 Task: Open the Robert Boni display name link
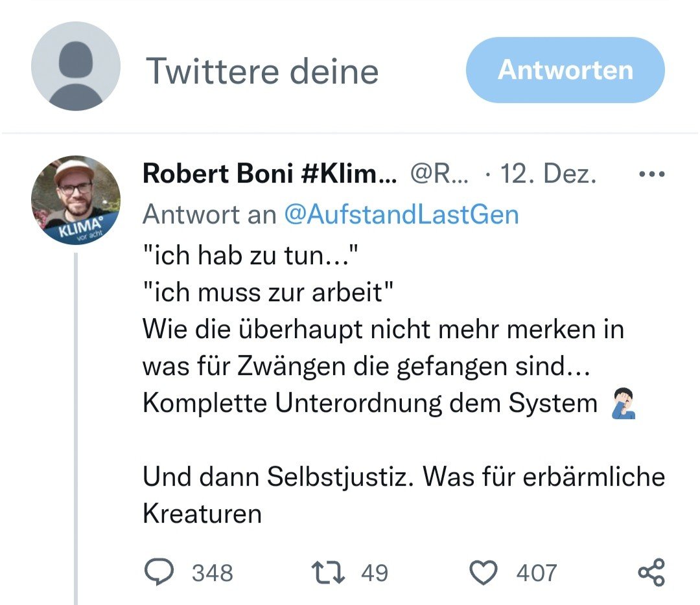(270, 174)
